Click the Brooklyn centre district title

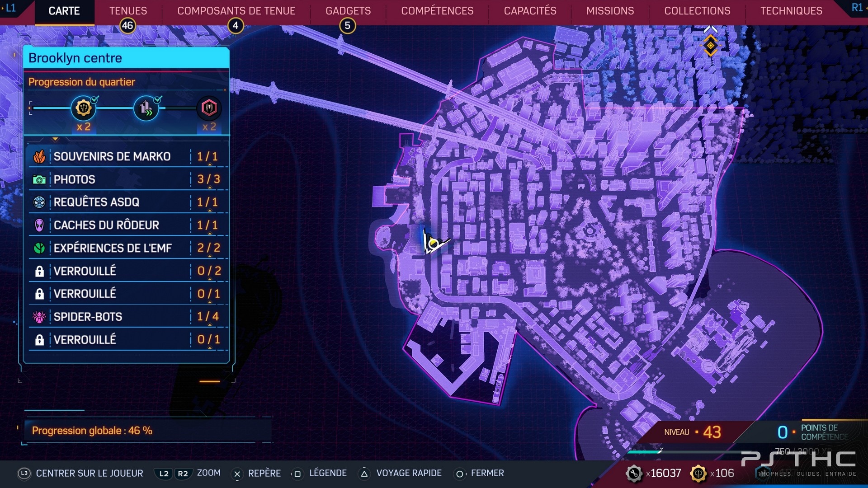click(75, 58)
